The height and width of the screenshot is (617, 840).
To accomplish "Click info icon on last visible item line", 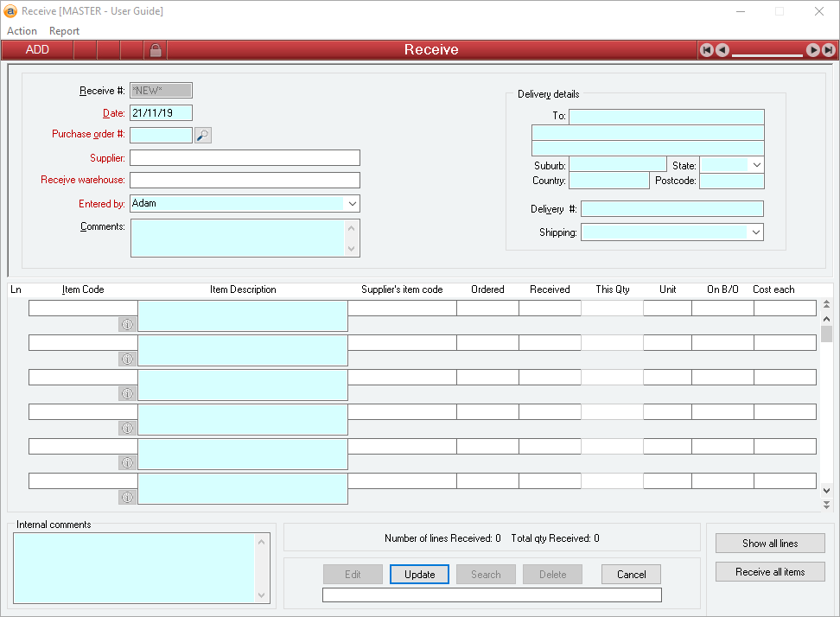I will 127,497.
